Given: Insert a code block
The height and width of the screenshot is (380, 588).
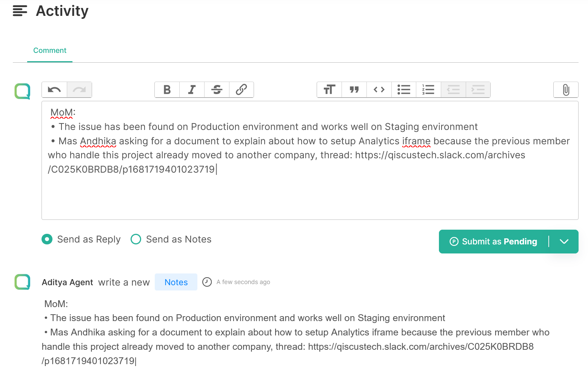Looking at the screenshot, I should [379, 90].
